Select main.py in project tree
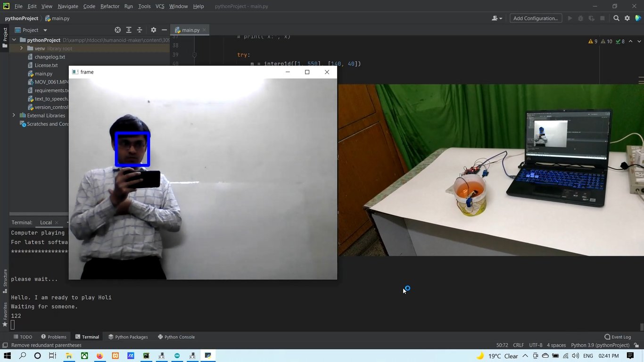This screenshot has height=362, width=644. 43,74
